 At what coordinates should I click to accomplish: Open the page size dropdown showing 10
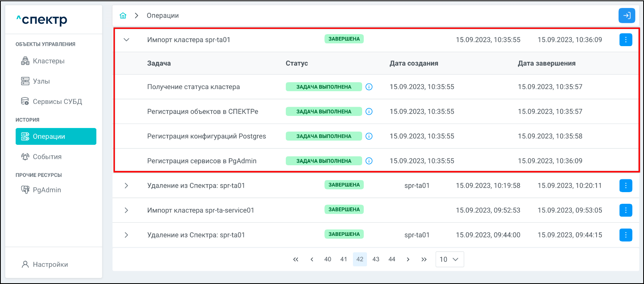449,259
